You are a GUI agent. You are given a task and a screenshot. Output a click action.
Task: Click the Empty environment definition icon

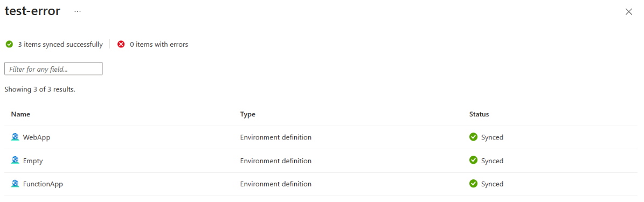click(x=15, y=161)
